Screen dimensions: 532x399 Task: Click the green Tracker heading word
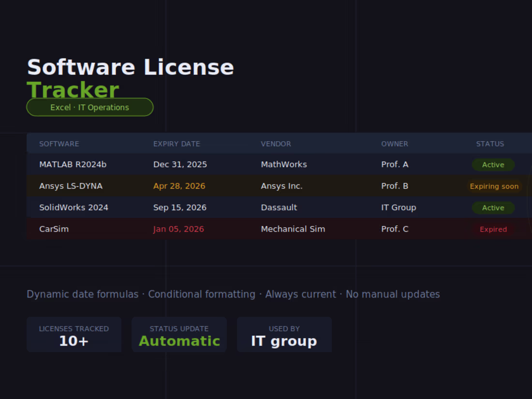pyautogui.click(x=73, y=90)
